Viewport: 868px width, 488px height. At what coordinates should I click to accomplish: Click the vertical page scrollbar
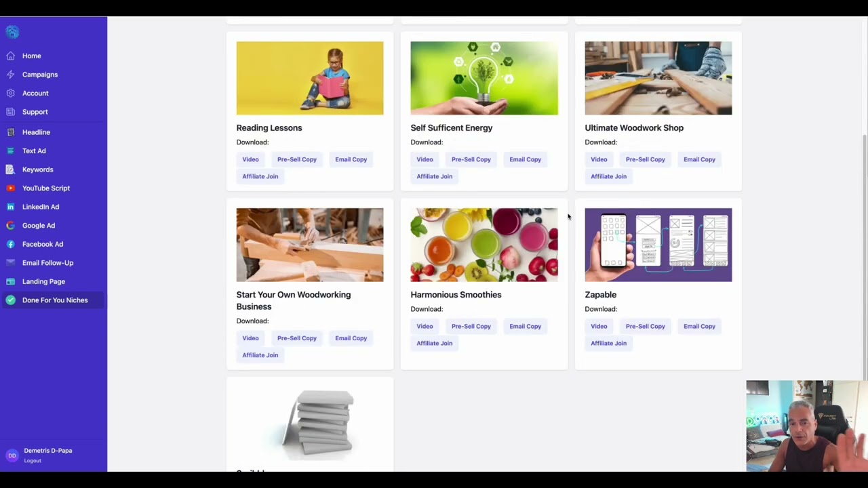864,258
